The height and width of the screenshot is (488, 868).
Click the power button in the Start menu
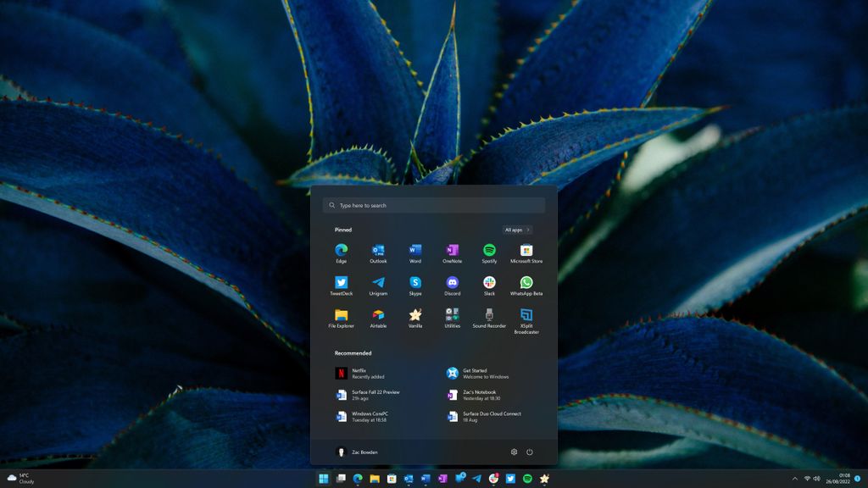[530, 452]
